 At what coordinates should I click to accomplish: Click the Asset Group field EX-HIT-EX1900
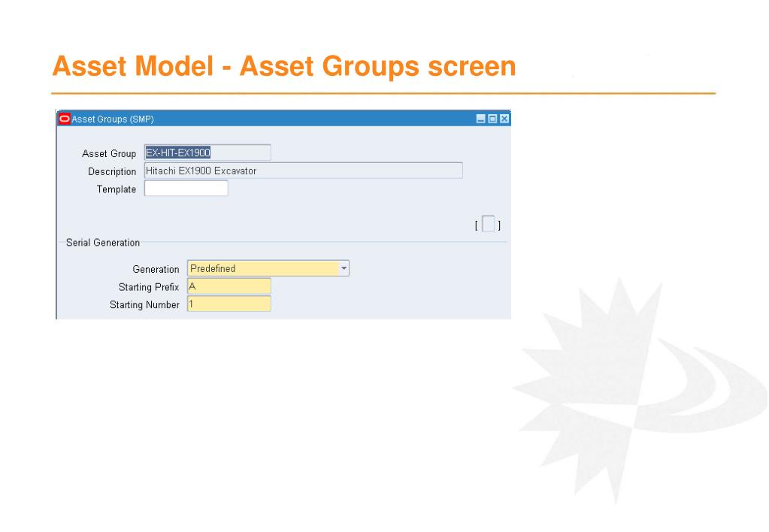click(207, 153)
